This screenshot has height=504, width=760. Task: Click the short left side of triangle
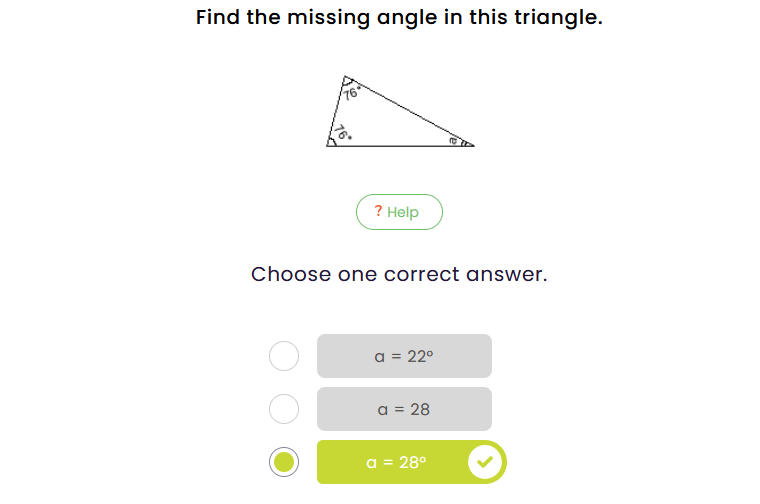click(335, 110)
